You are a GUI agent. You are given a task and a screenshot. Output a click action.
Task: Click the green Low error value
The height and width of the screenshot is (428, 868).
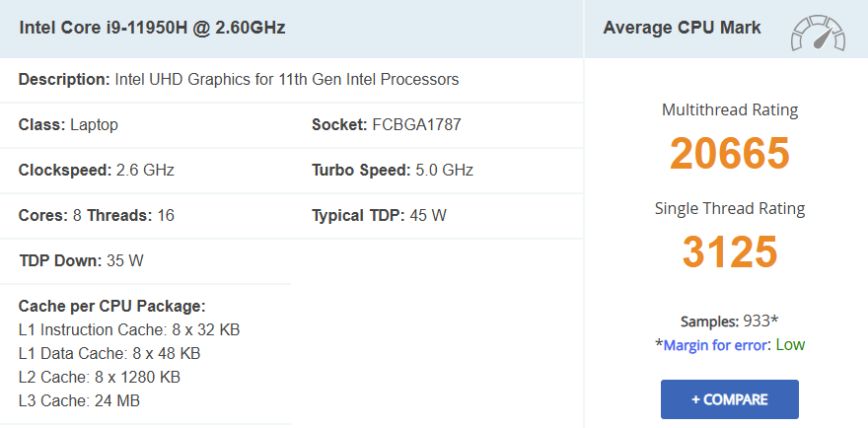coord(790,345)
